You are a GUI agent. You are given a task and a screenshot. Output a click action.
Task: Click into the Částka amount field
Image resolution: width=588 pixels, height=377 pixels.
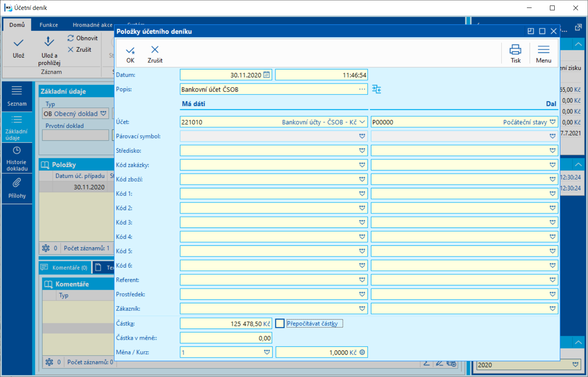pyautogui.click(x=225, y=324)
